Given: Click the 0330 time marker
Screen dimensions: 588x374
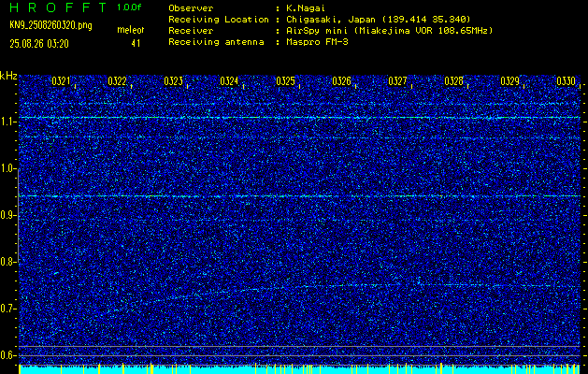Looking at the screenshot, I should (x=566, y=81).
